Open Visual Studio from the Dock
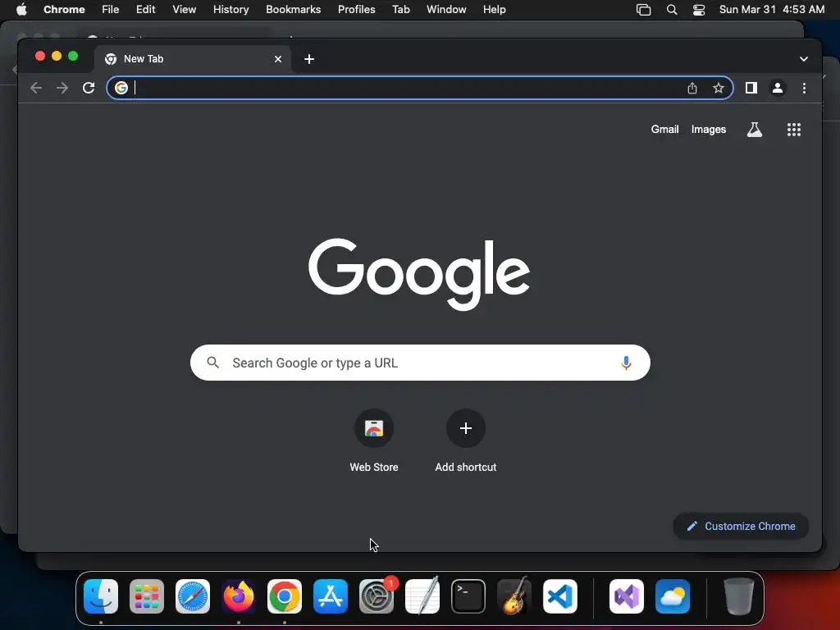840x630 pixels. pyautogui.click(x=627, y=596)
